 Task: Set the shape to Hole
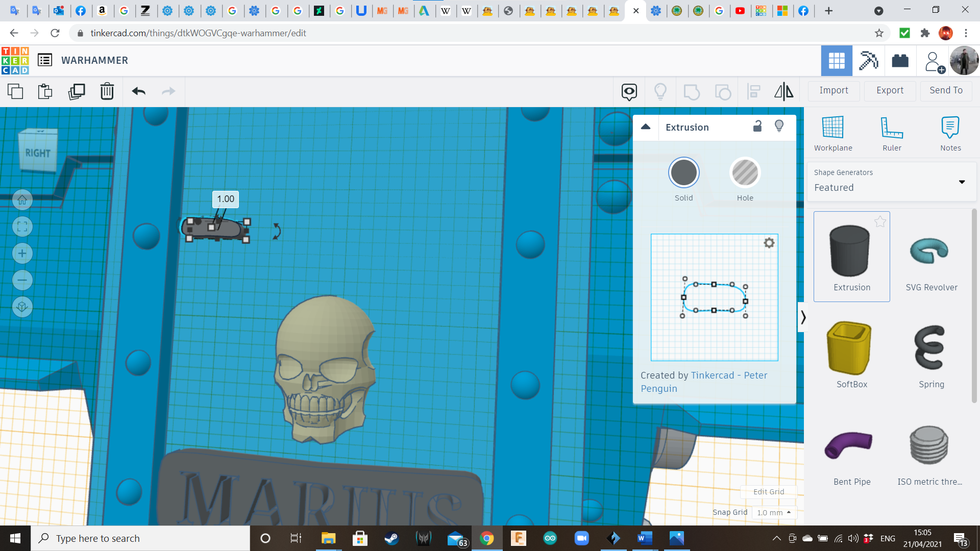click(x=745, y=173)
